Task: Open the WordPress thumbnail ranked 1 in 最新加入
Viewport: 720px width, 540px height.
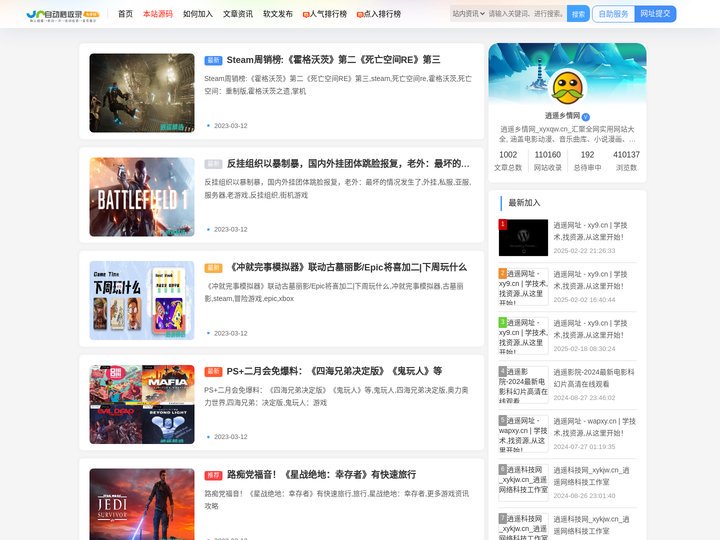Action: point(523,237)
